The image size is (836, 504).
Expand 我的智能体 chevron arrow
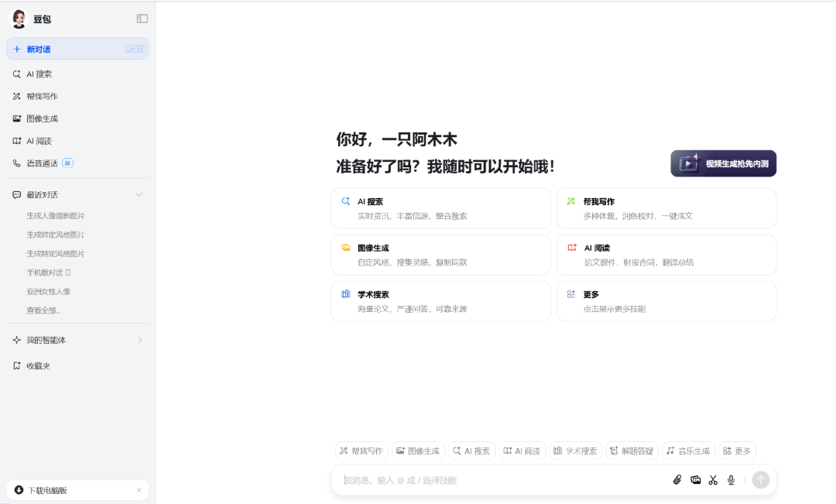tap(139, 340)
